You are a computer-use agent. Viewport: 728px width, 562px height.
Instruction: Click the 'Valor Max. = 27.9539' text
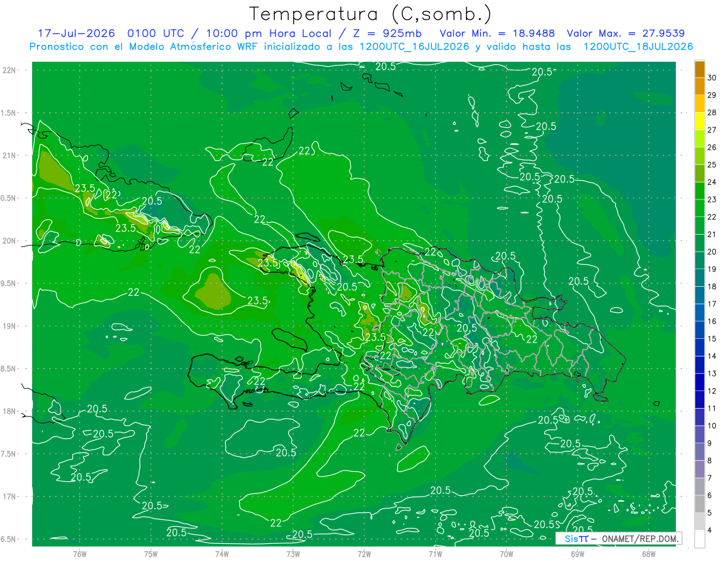click(625, 33)
